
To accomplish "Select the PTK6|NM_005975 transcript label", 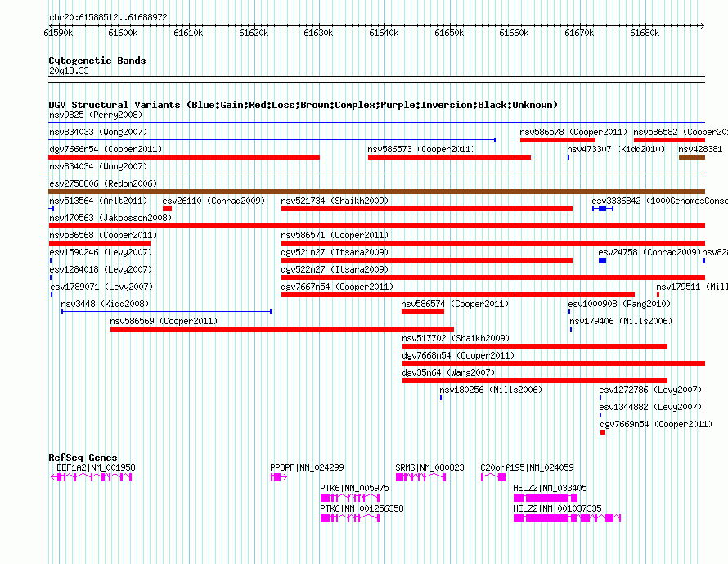I will 354,488.
